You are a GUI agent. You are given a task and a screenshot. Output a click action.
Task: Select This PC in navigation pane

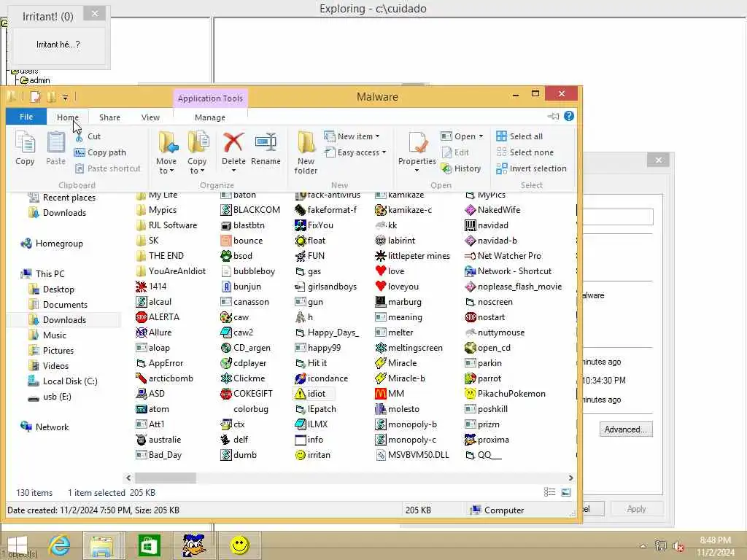tap(43, 274)
